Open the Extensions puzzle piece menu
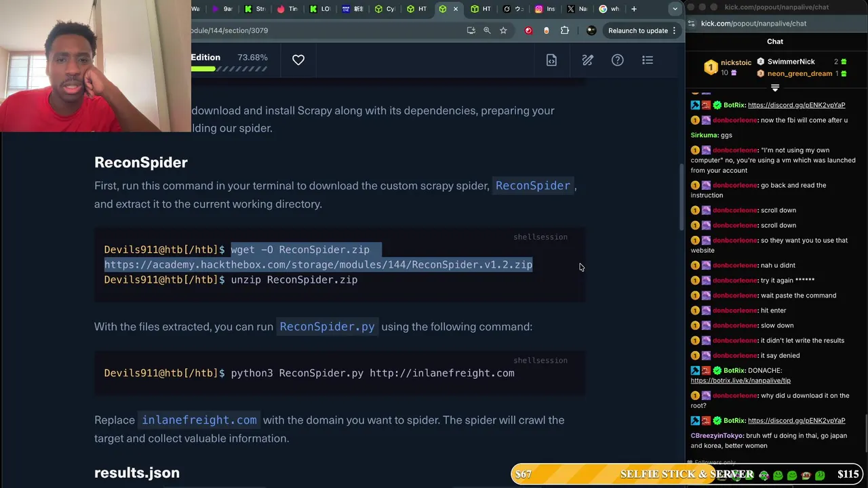 click(565, 30)
